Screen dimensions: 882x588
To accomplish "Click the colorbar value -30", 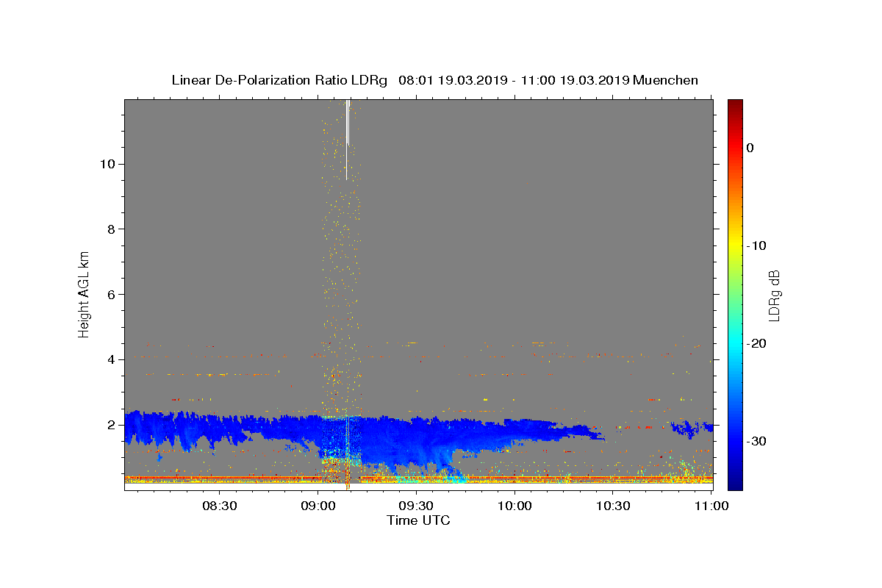I will coord(756,441).
